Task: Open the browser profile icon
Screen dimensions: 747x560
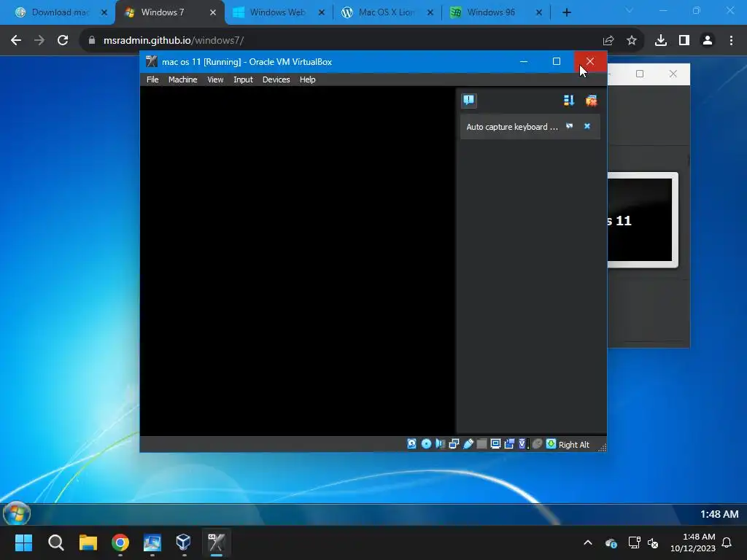Action: point(708,41)
